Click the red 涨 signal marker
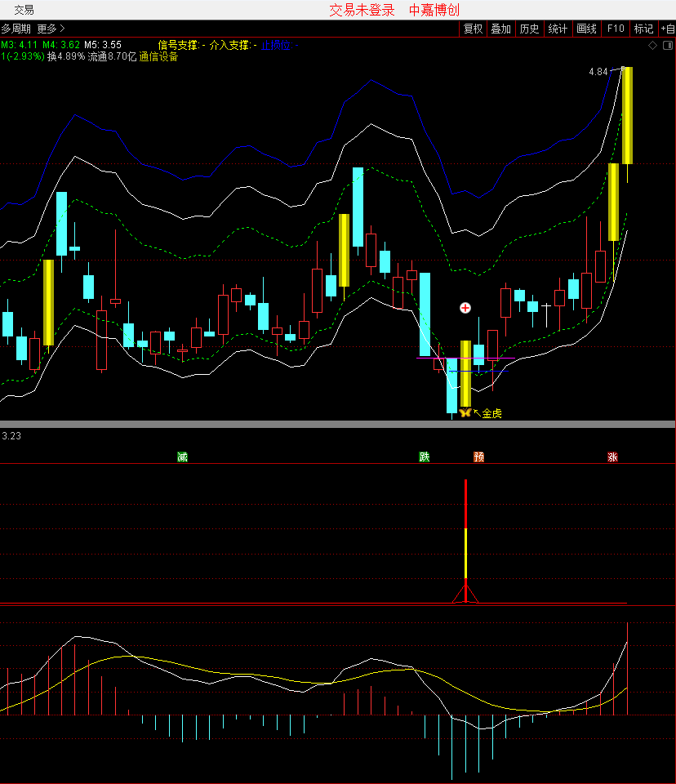 pos(612,457)
